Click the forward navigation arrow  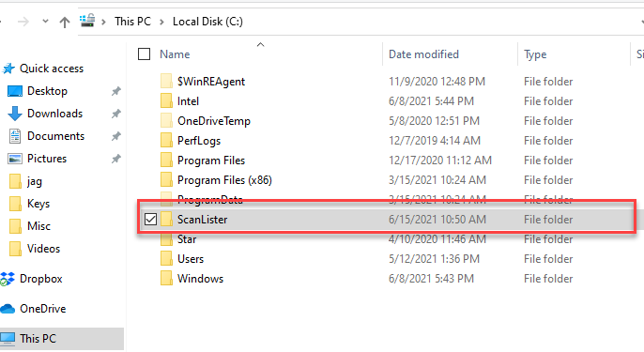(23, 22)
